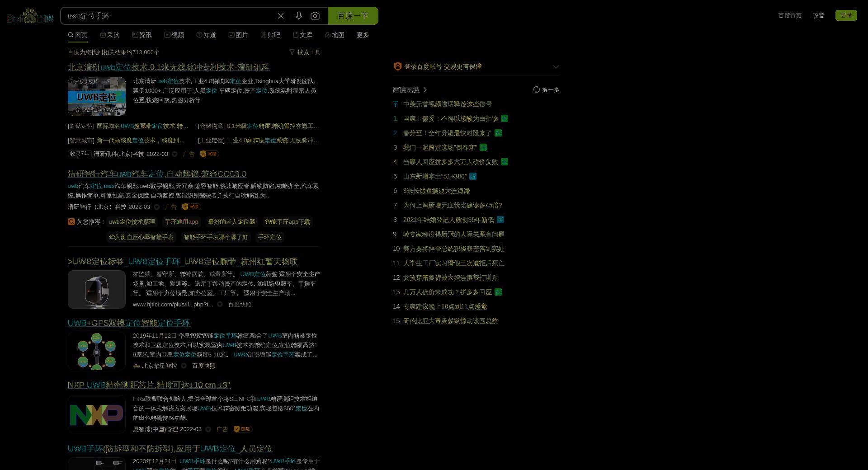Click 保障 badge on 恩智浦 ad
Image resolution: width=868 pixels, height=470 pixels.
point(243,429)
